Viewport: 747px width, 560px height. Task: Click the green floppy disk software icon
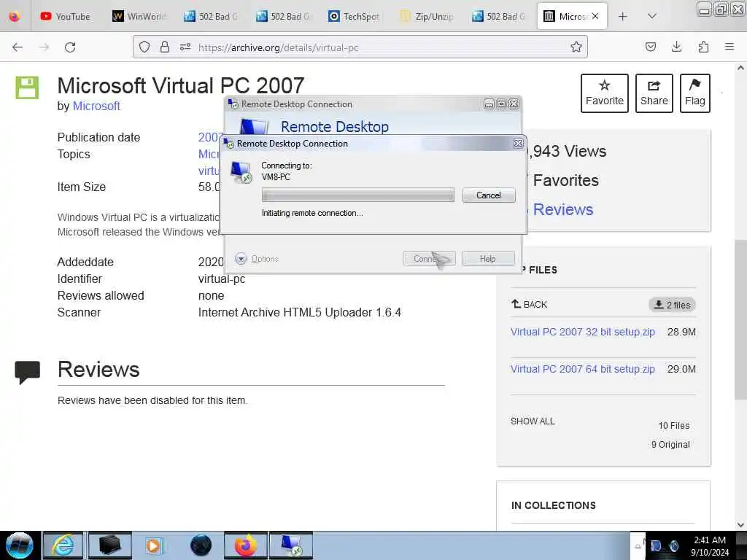pyautogui.click(x=27, y=87)
